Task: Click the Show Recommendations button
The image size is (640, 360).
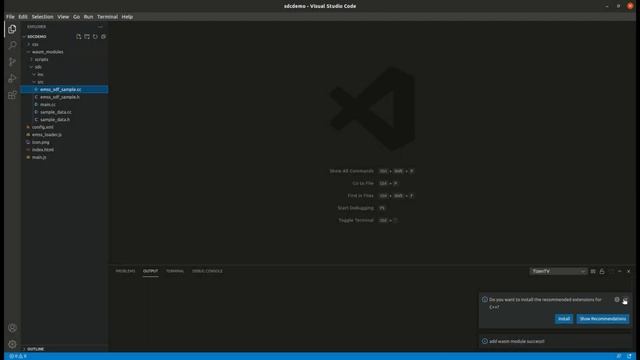Action: coord(602,319)
